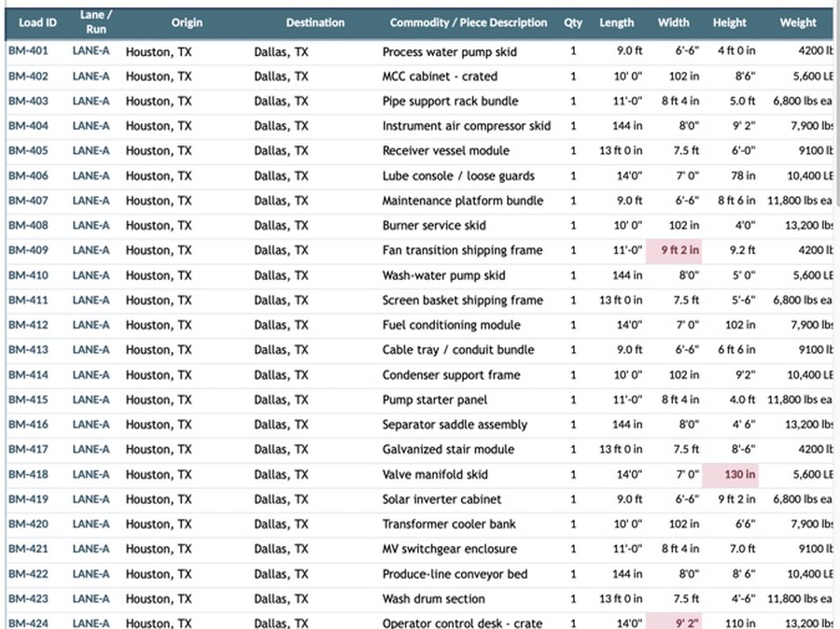Click LANE-A link in BM-420 row
The height and width of the screenshot is (629, 840).
[91, 524]
